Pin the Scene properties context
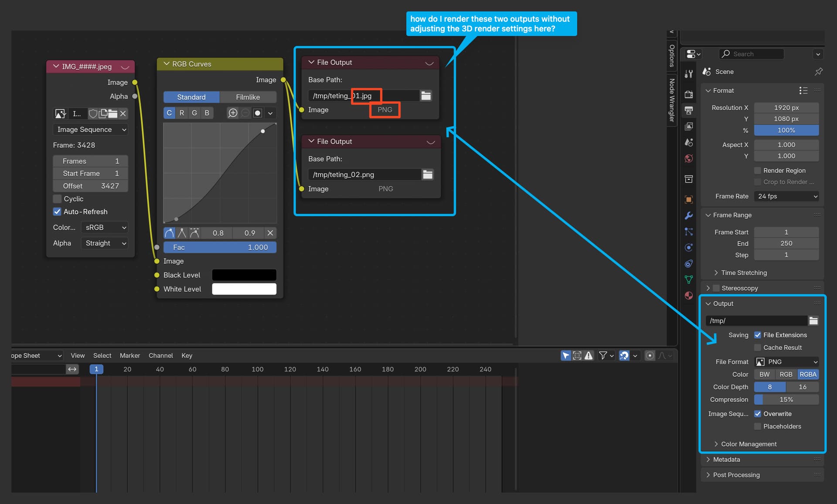The height and width of the screenshot is (504, 837). pos(819,72)
